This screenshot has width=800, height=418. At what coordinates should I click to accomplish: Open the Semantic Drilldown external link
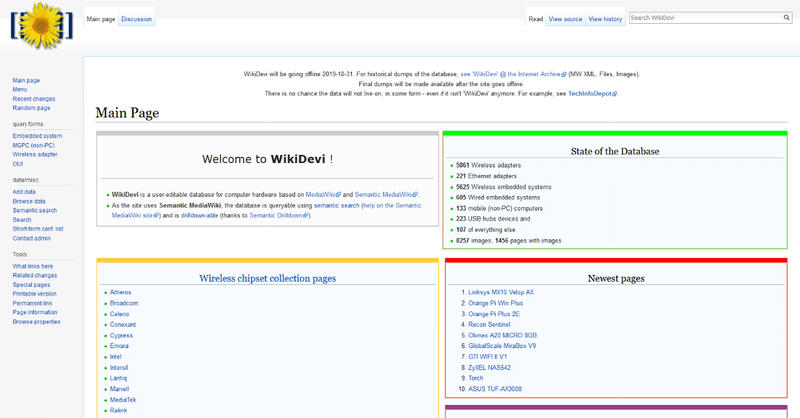(x=278, y=215)
